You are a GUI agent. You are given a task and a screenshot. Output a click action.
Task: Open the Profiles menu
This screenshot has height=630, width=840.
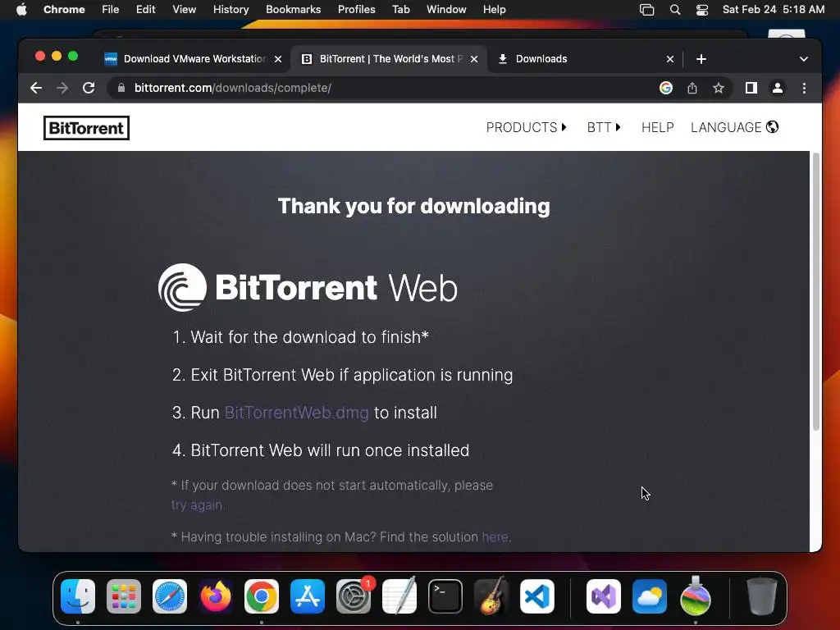(357, 10)
